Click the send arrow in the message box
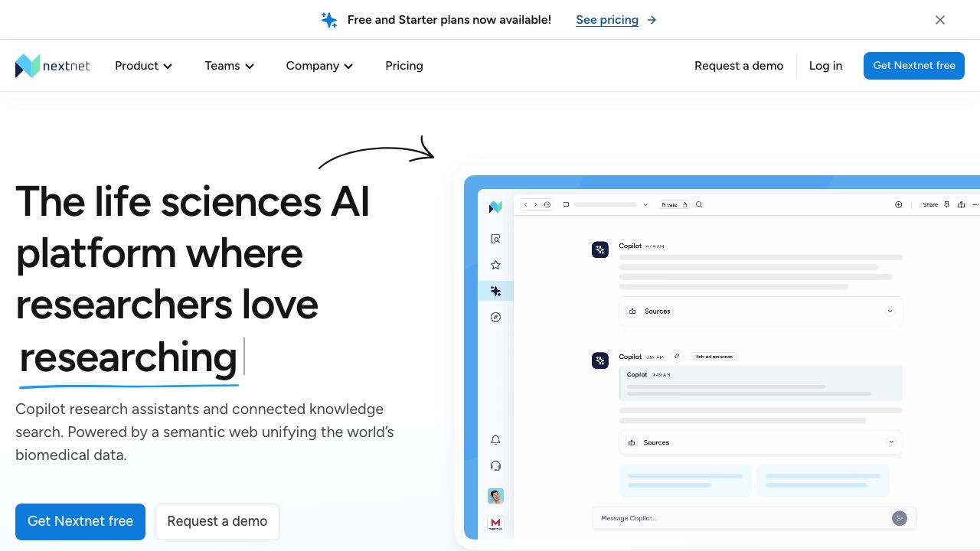 pyautogui.click(x=900, y=518)
